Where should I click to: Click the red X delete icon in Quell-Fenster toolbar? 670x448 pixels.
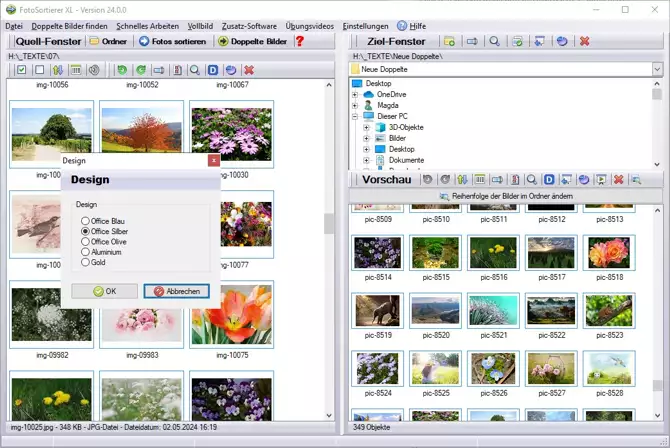[249, 70]
